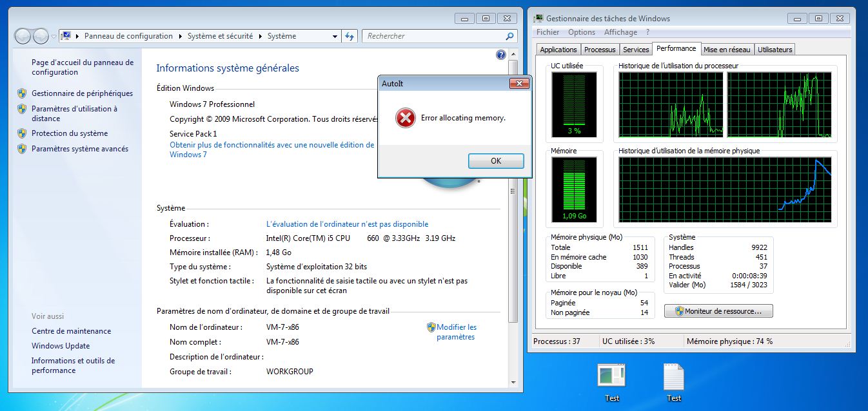Click Panneau de configuration in breadcrumb
Screen dimensions: 868x411
click(x=128, y=37)
